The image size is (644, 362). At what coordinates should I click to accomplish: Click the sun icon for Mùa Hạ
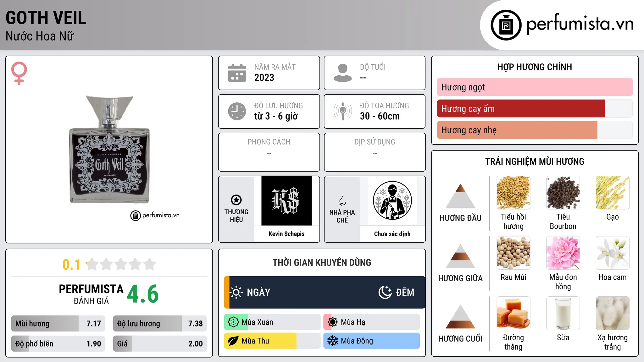point(333,322)
